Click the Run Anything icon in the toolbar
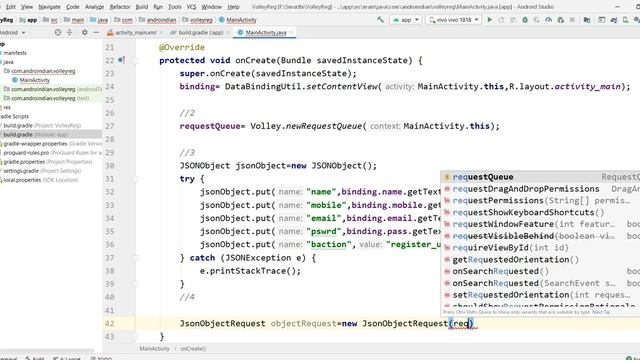Screen dimensions: 640x360 coord(602,20)
